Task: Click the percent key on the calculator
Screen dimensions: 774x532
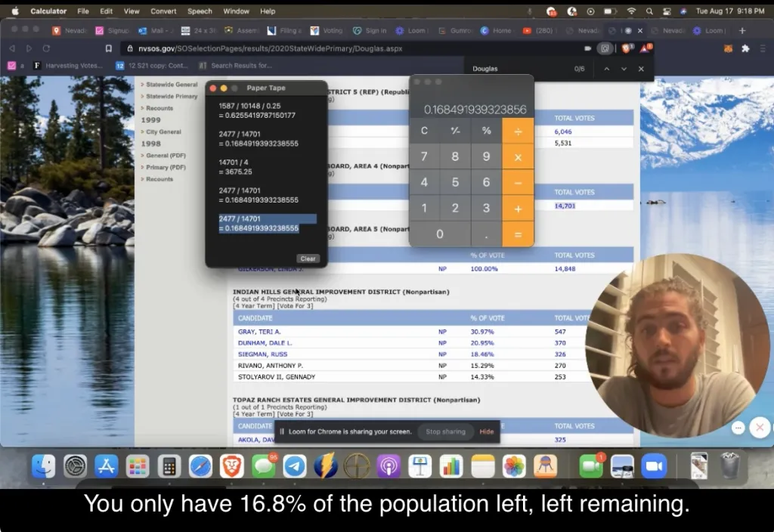Action: [486, 131]
